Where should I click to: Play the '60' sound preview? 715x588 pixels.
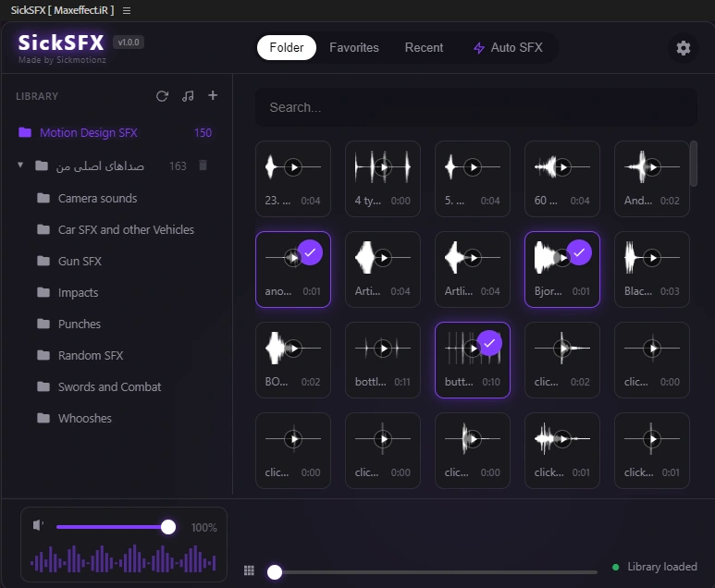click(x=562, y=167)
